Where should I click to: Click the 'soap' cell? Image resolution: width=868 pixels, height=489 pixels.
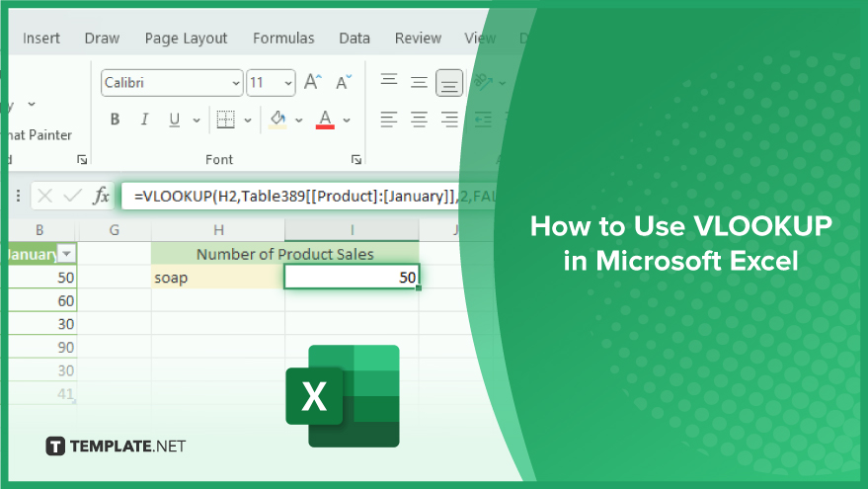[x=217, y=277]
